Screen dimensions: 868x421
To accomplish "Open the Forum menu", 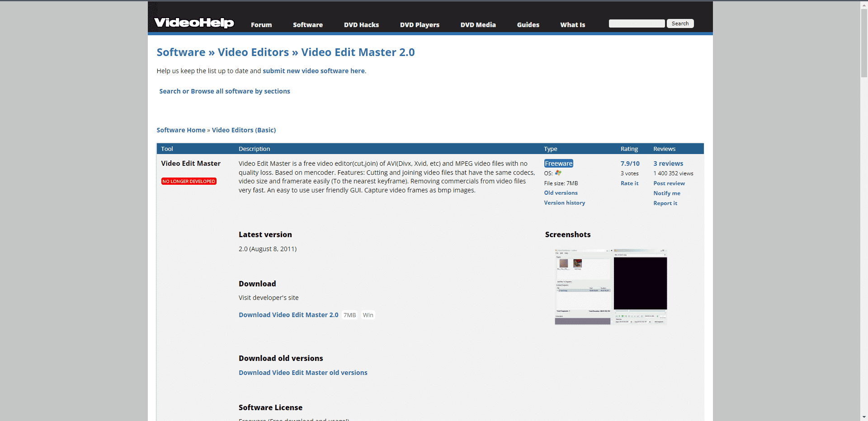I will tap(261, 25).
